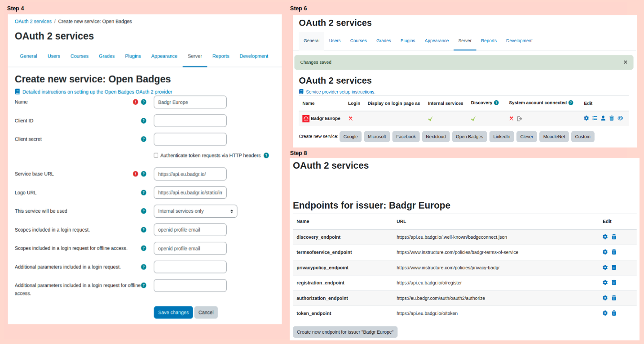644x344 pixels.
Task: Create new Open Badges service
Action: [469, 137]
